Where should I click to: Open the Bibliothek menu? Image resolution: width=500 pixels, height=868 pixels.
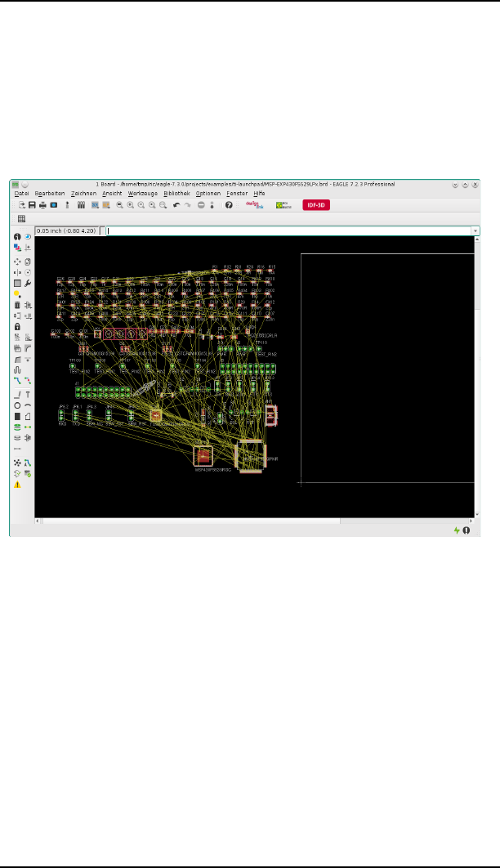(177, 194)
